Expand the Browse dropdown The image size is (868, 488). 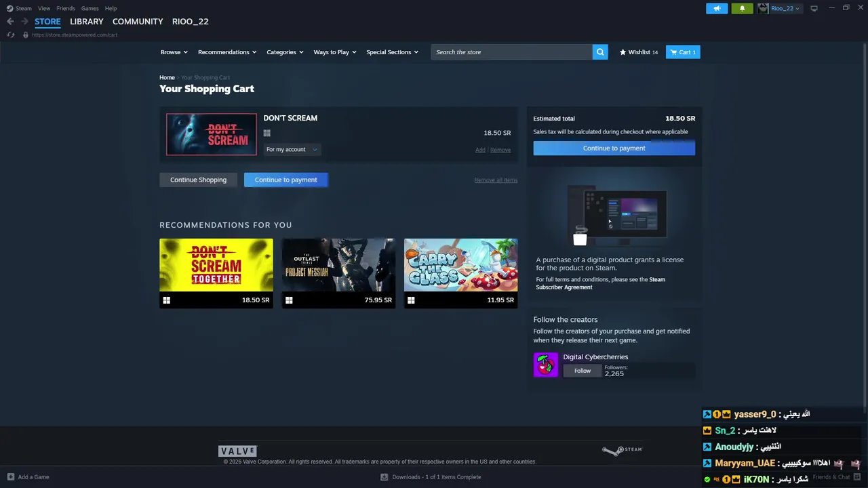click(x=174, y=52)
